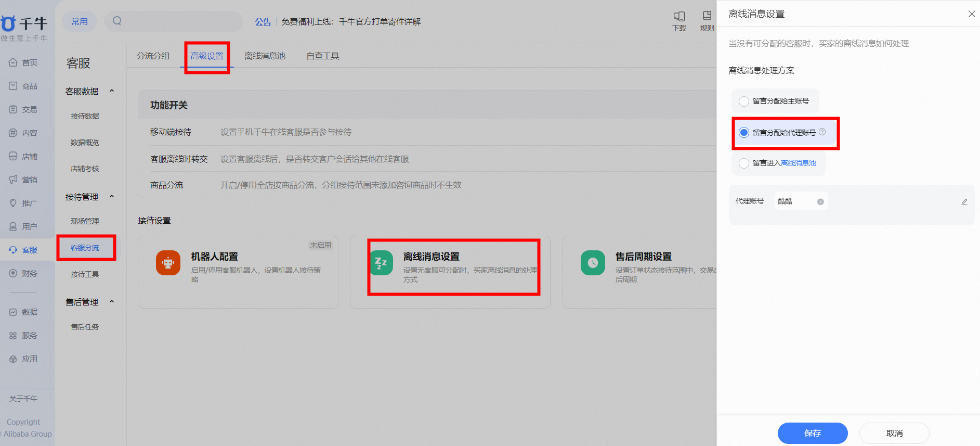This screenshot has width=980, height=446.
Task: Open the 应用 apps sidebar icon
Action: pos(13,359)
